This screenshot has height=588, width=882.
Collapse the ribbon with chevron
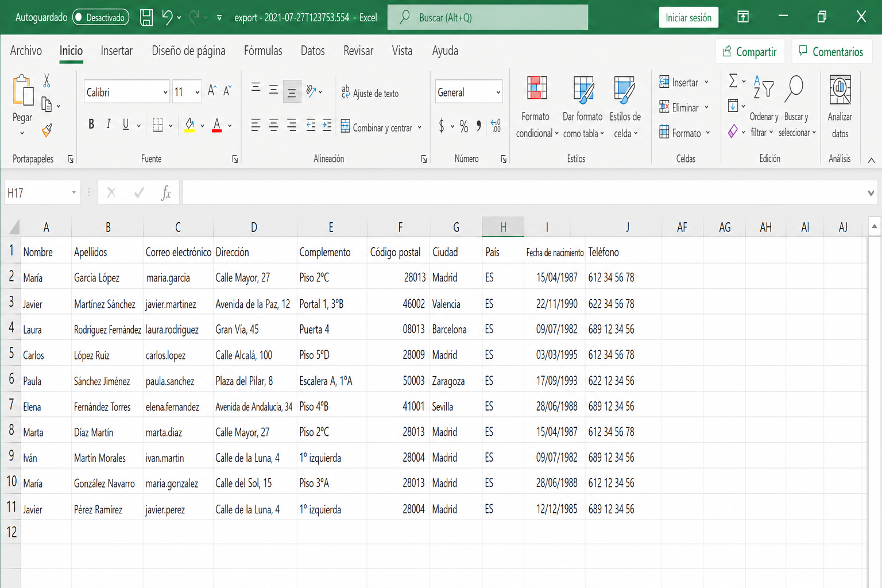pos(871,160)
